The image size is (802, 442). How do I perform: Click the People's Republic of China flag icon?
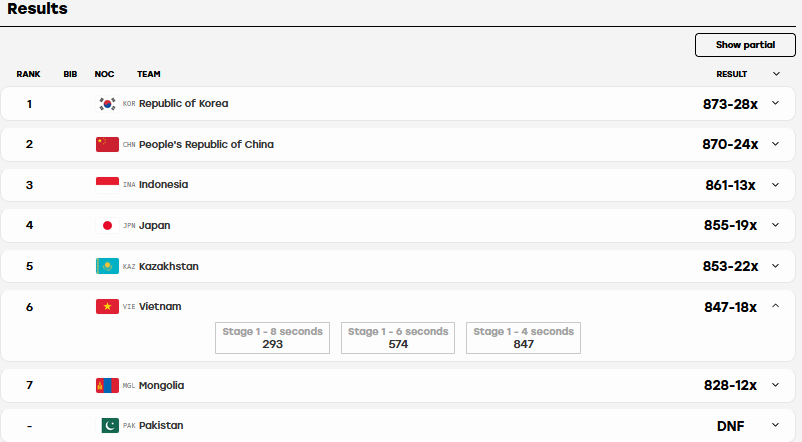(107, 144)
